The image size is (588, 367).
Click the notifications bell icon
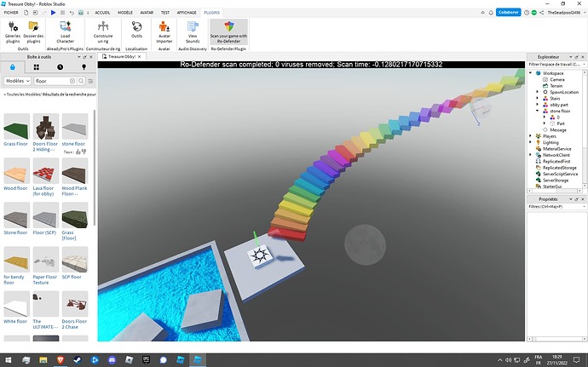491,13
